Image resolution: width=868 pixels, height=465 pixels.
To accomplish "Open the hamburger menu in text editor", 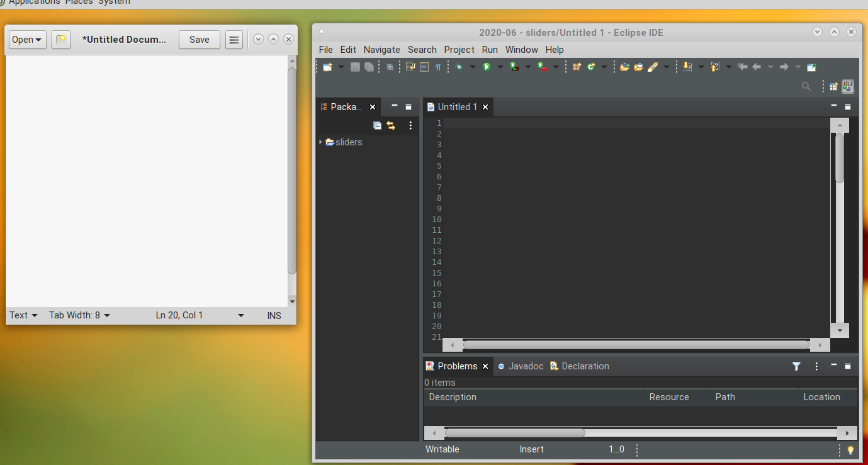I will tap(234, 40).
